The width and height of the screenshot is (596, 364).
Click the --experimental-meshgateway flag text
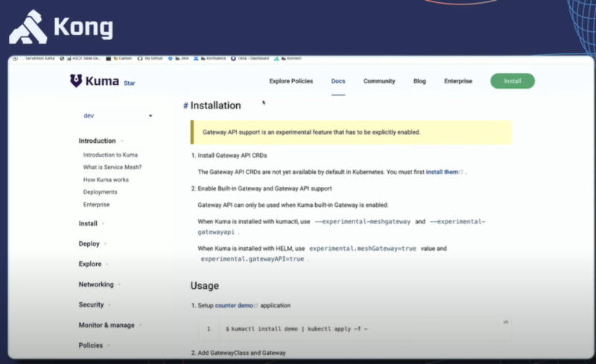tap(363, 222)
